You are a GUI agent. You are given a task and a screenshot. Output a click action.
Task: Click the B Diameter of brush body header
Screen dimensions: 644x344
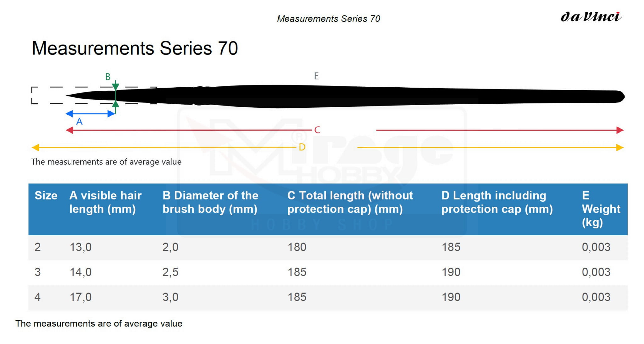pyautogui.click(x=210, y=202)
